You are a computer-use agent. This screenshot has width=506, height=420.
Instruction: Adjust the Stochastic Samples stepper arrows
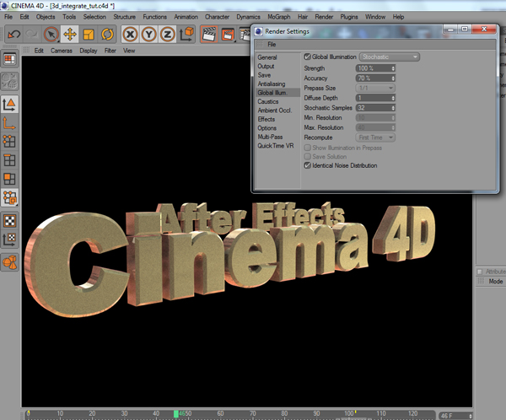(393, 108)
